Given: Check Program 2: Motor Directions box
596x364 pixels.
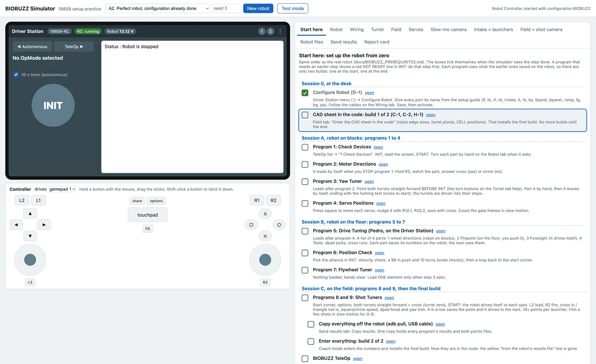Looking at the screenshot, I should point(305,165).
